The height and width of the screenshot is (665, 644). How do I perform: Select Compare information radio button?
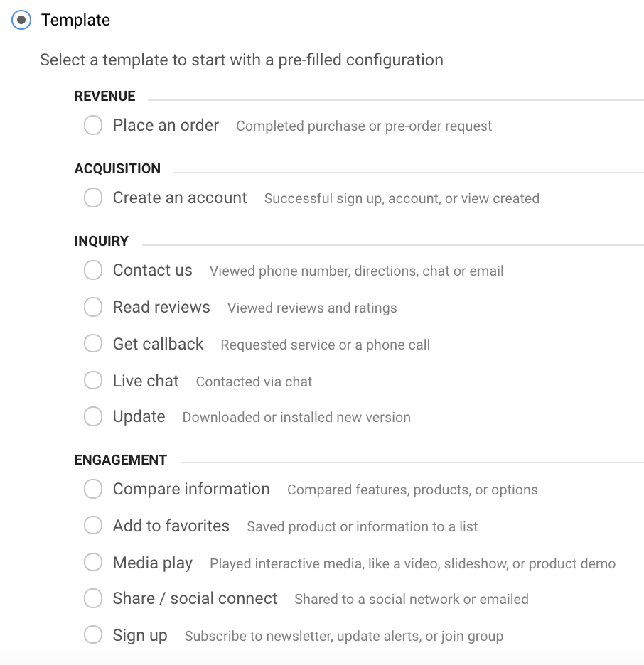(93, 489)
